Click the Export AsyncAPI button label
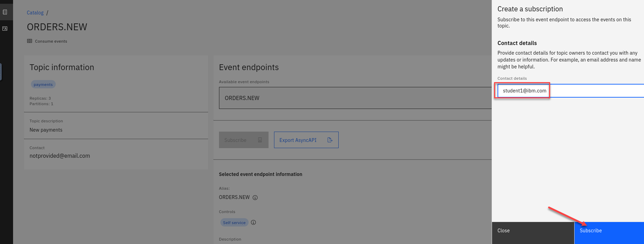Screen dimensions: 644x244 (x=298, y=140)
